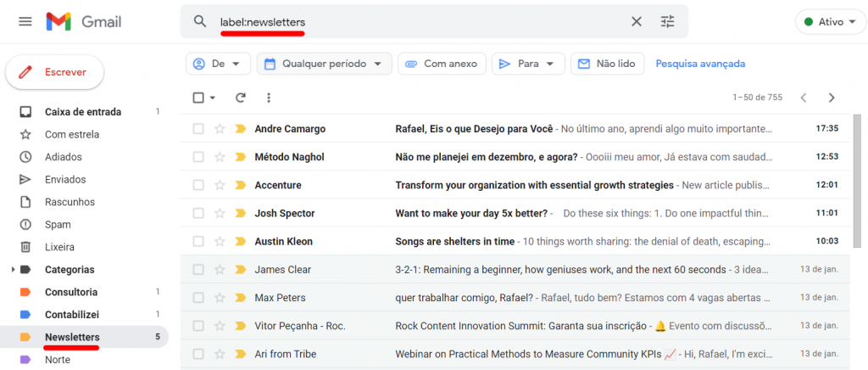Click the message list scrollbar
This screenshot has height=370, width=868.
click(x=857, y=180)
